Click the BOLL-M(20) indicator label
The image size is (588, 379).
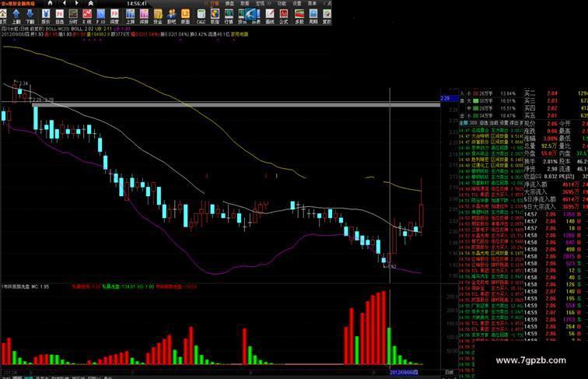(x=58, y=29)
